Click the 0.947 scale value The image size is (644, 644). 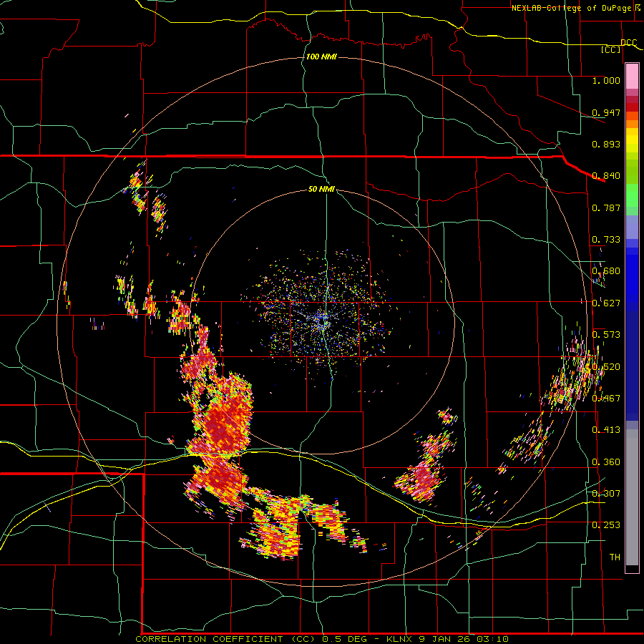(606, 112)
